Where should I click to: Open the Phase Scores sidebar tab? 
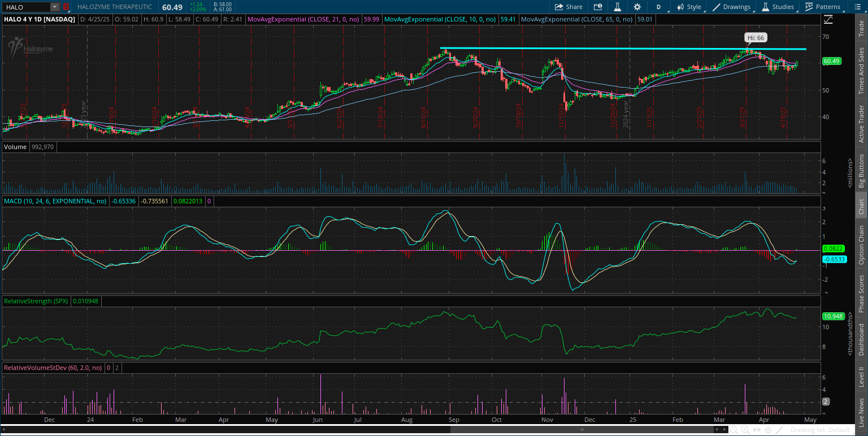(x=861, y=294)
